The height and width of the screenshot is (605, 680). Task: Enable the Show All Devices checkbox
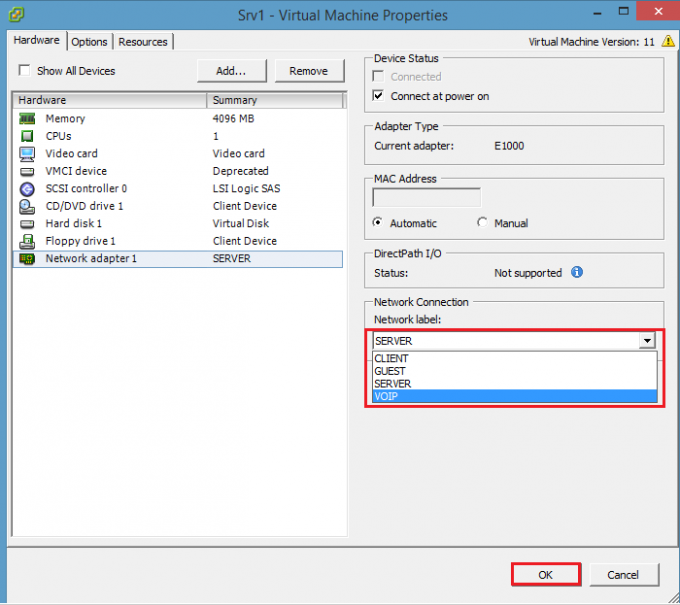pos(25,71)
